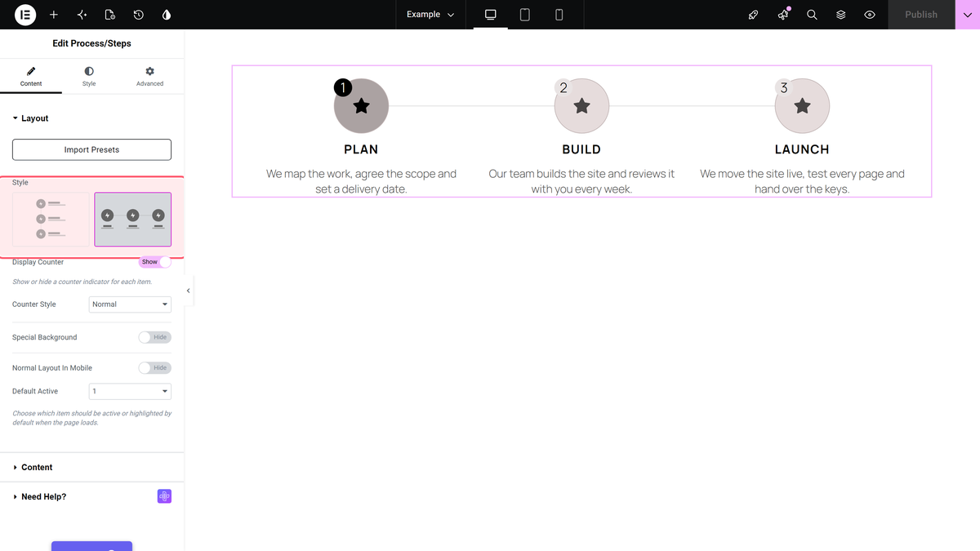Open the Elementor logo menu
Screen dimensions: 980x551
pos(25,15)
